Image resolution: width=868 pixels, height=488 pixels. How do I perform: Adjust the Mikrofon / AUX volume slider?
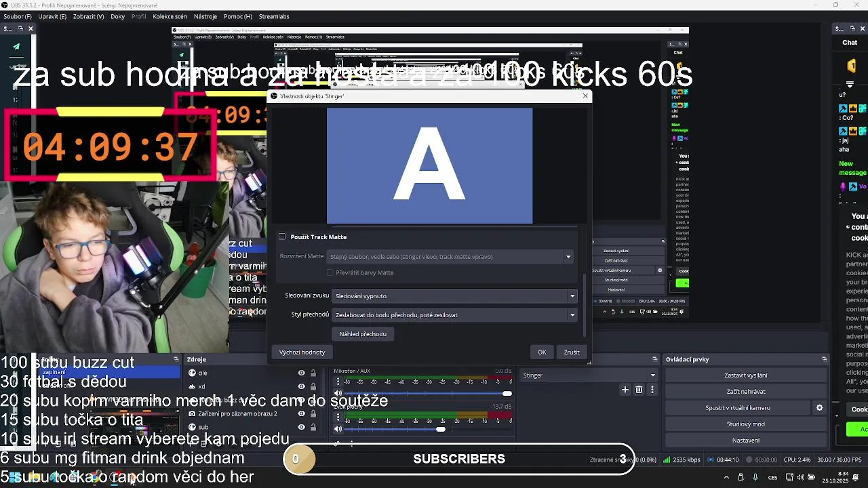(x=429, y=393)
